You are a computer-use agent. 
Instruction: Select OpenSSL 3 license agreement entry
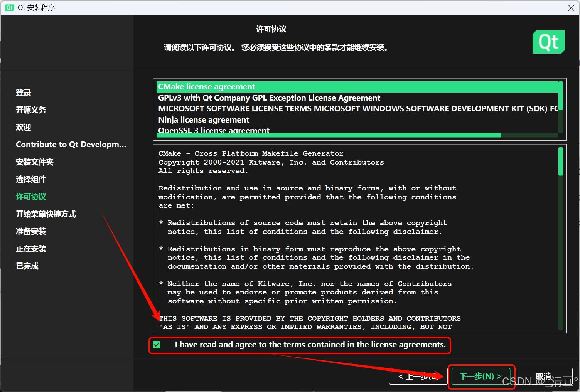click(357, 130)
